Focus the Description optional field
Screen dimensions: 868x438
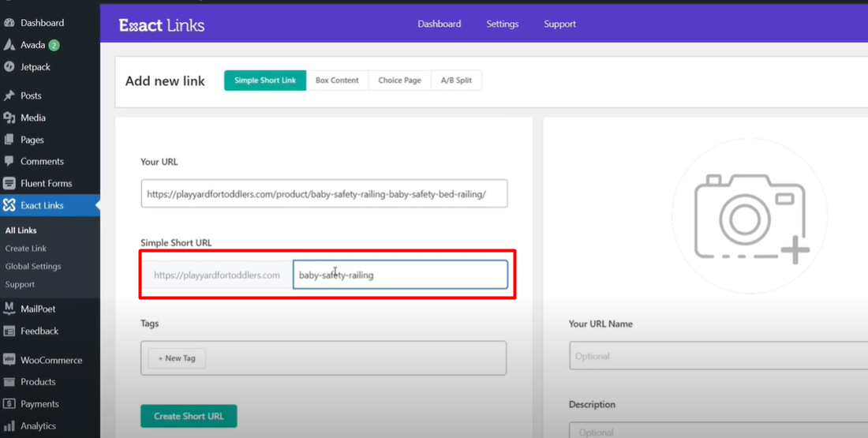(x=719, y=430)
